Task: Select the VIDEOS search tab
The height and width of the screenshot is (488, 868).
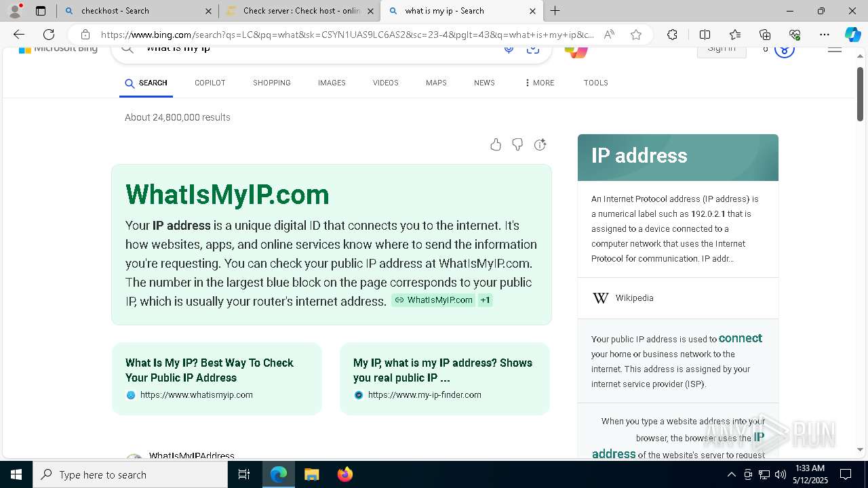Action: [385, 83]
